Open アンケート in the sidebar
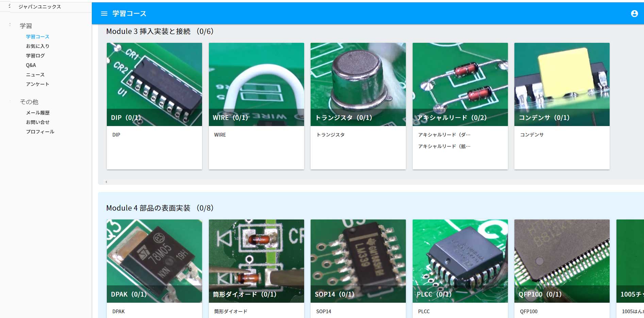This screenshot has height=318, width=644. coord(38,84)
